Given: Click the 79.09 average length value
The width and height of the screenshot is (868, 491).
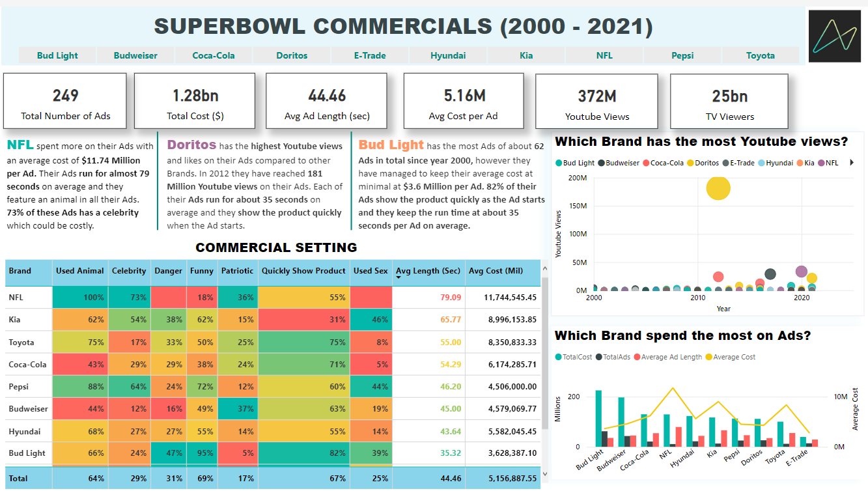Looking at the screenshot, I should 451,297.
